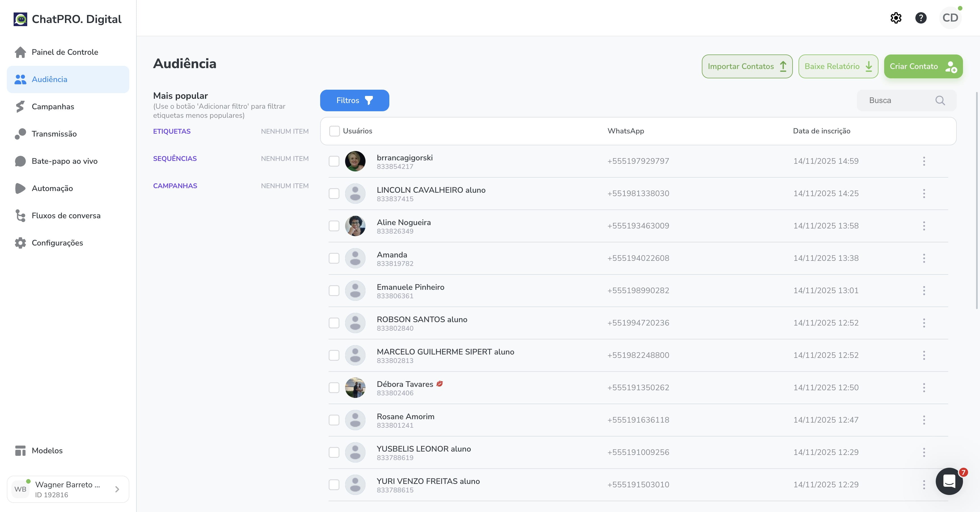The image size is (980, 512).
Task: Click the WhatsApp column header
Action: tap(626, 131)
